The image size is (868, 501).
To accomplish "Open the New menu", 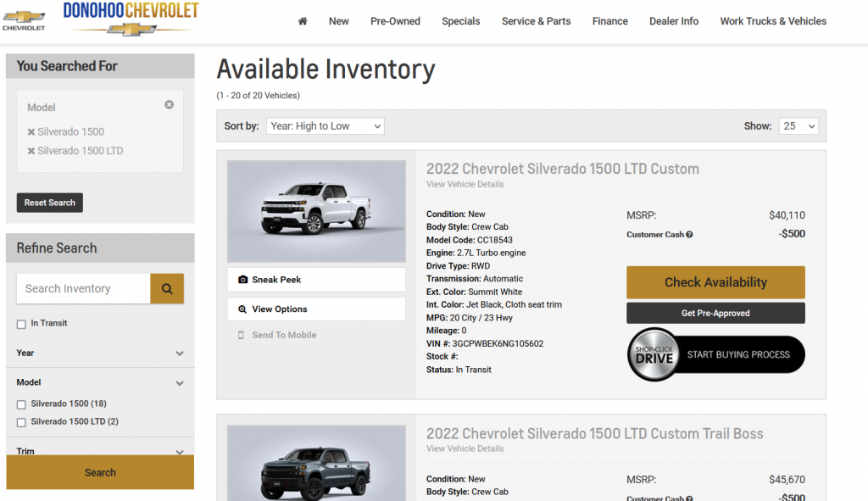I will (339, 21).
